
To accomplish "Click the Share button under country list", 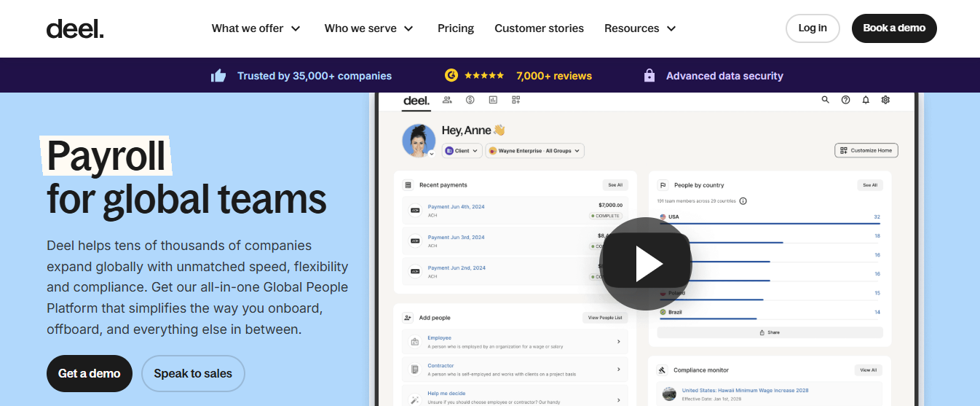I will 770,332.
